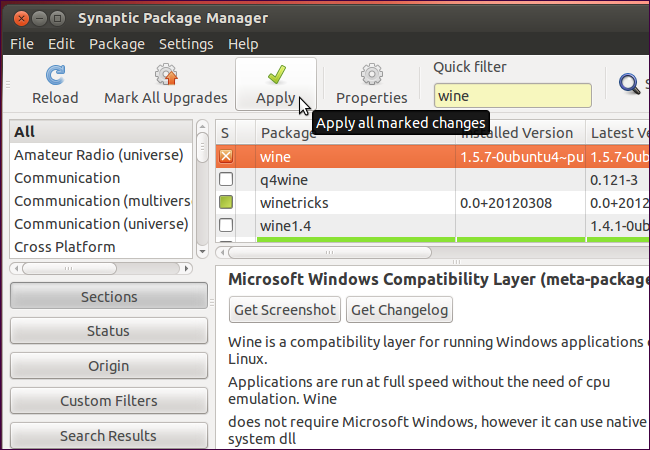
Task: Toggle winetricks installed status box
Action: pos(226,203)
